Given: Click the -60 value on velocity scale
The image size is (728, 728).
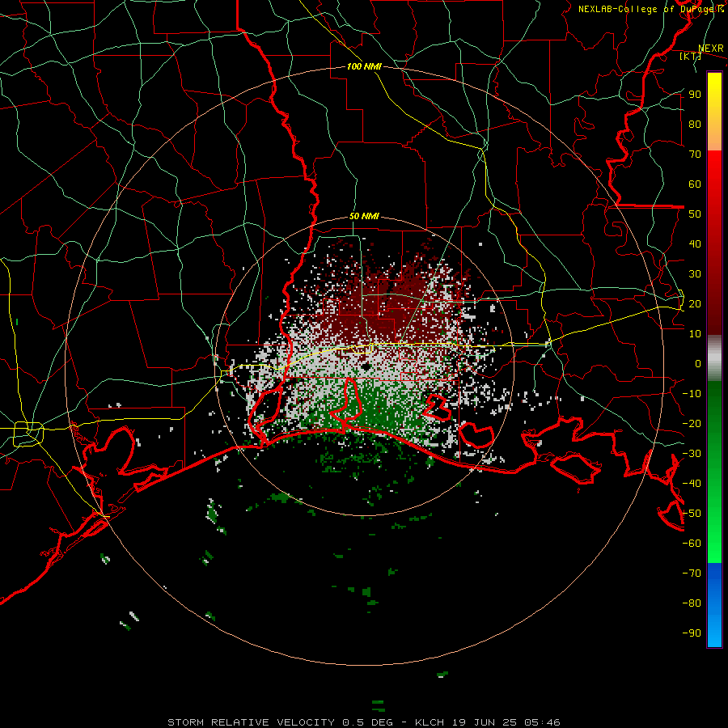Looking at the screenshot, I should click(x=692, y=544).
